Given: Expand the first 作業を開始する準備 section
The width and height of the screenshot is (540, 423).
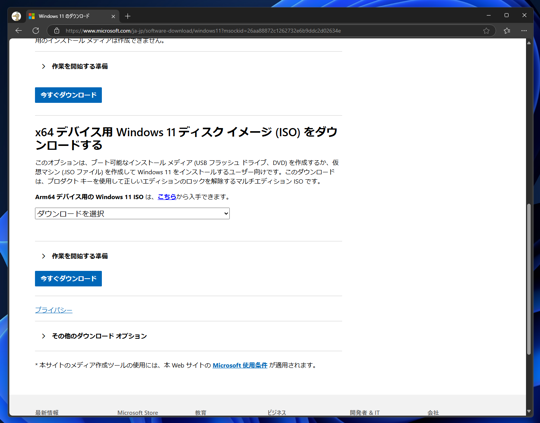Looking at the screenshot, I should coord(74,66).
